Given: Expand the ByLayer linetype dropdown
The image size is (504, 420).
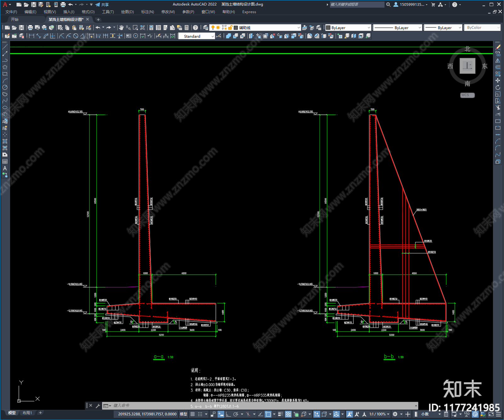Looking at the screenshot, I should pyautogui.click(x=398, y=28).
